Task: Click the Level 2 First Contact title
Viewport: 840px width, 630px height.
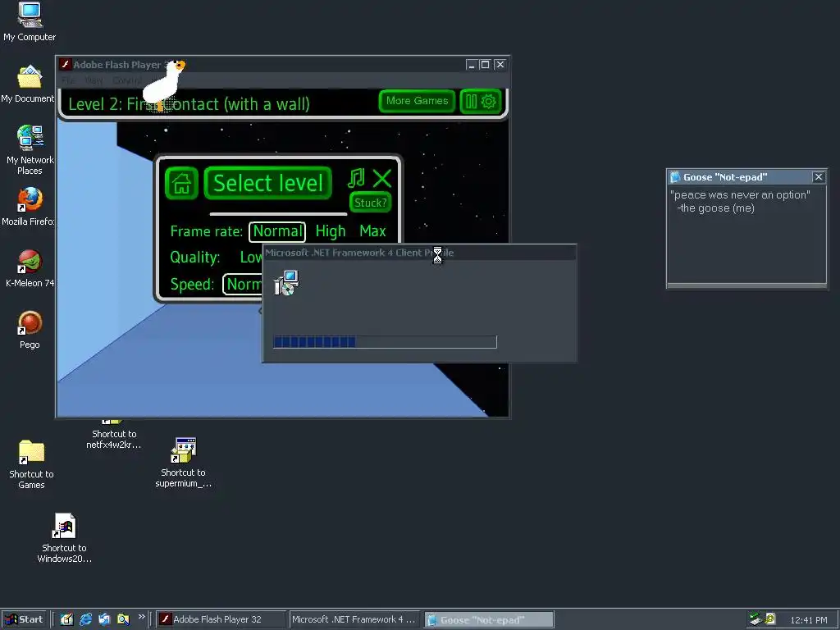Action: pos(189,104)
